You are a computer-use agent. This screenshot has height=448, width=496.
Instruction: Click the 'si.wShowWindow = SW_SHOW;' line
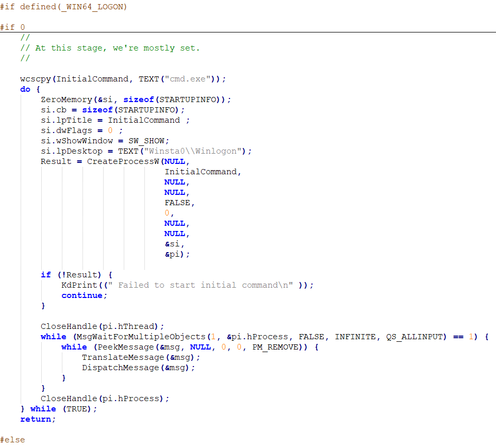[105, 141]
